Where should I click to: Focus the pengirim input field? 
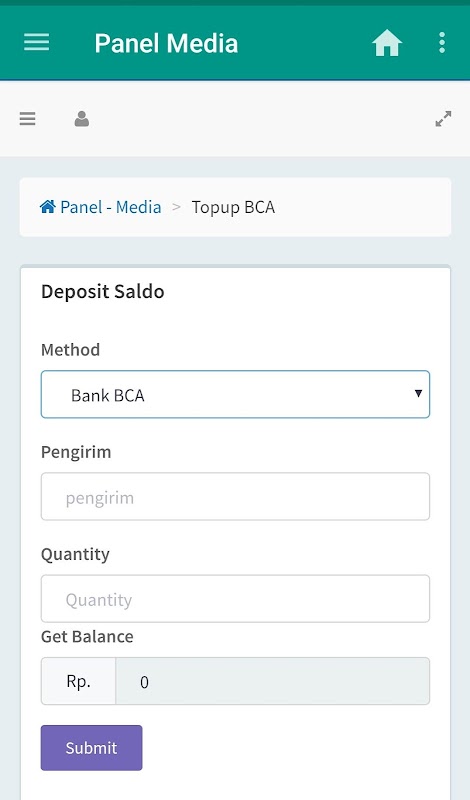235,496
